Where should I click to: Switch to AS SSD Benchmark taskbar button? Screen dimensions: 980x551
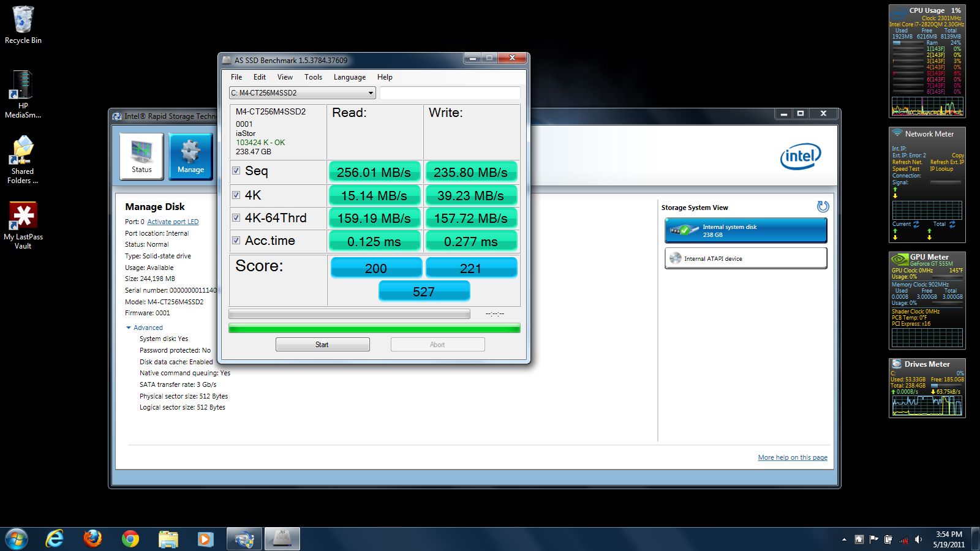coord(282,539)
